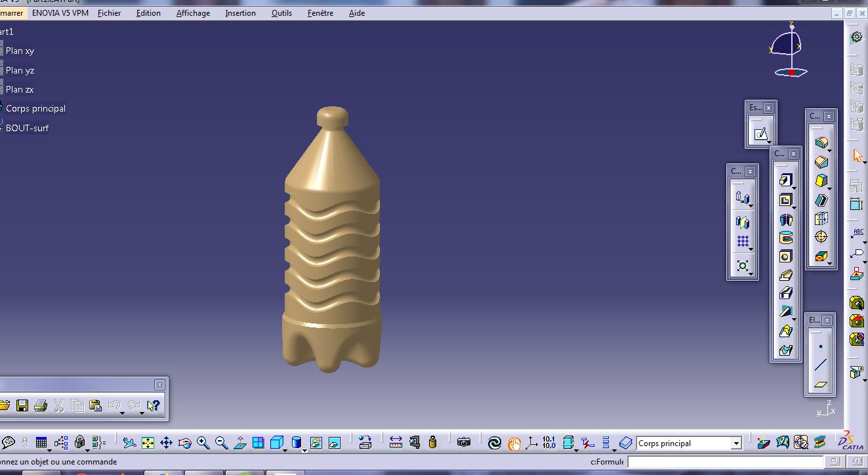Select the Draft Angle tool
This screenshot has height=475, width=868.
point(821,180)
